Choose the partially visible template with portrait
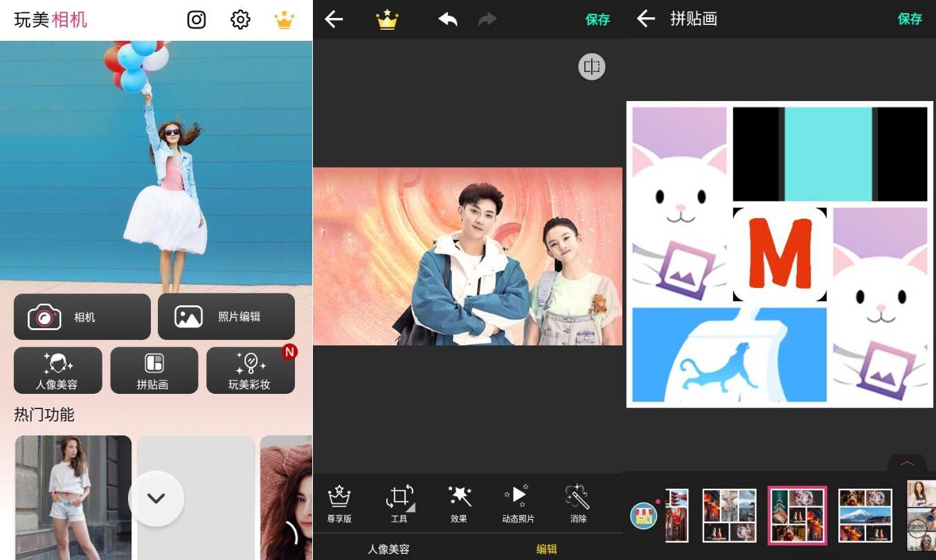Screen dimensions: 936x560 tap(921, 516)
